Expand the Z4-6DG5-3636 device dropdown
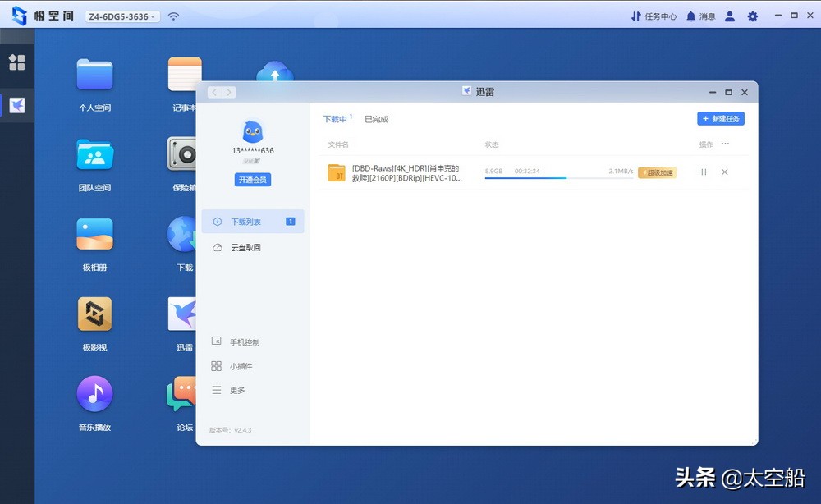Image resolution: width=821 pixels, height=504 pixels. click(122, 16)
